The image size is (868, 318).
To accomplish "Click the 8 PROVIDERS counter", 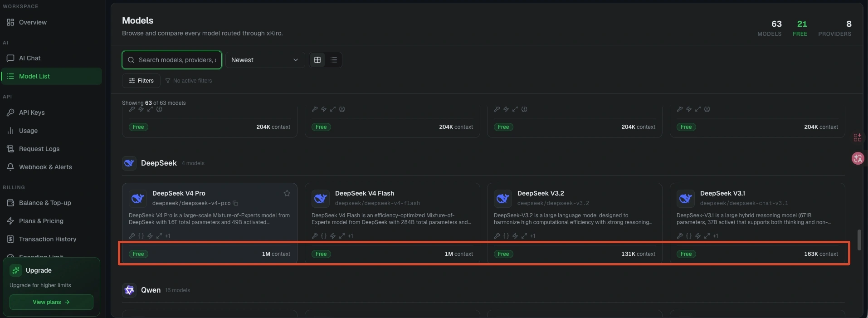I will pyautogui.click(x=835, y=28).
